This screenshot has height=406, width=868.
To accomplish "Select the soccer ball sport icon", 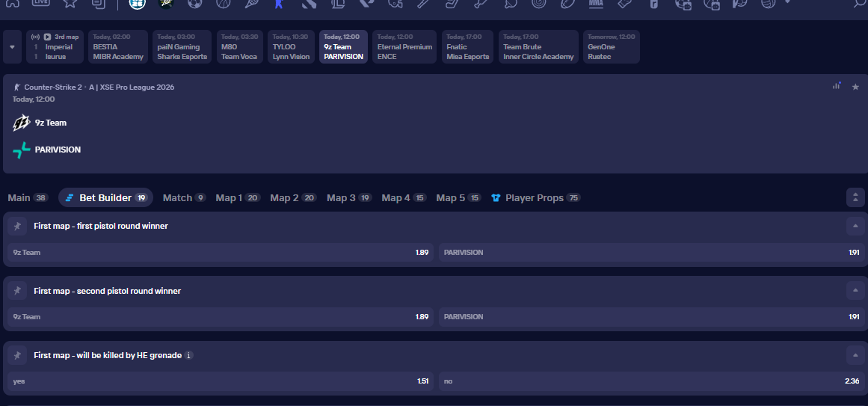I will pyautogui.click(x=195, y=3).
